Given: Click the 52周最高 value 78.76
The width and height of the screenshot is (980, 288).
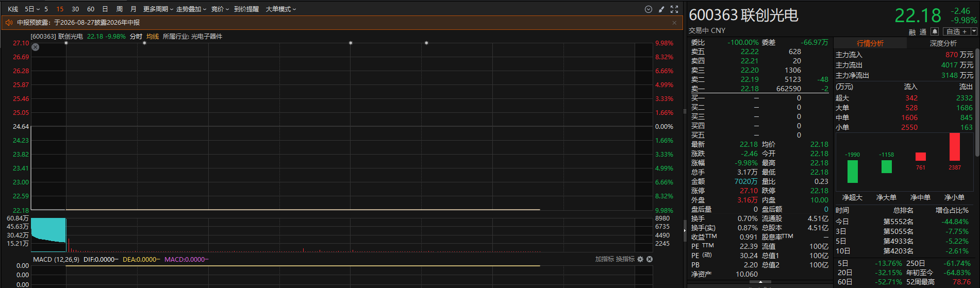Looking at the screenshot, I should coord(962,282).
